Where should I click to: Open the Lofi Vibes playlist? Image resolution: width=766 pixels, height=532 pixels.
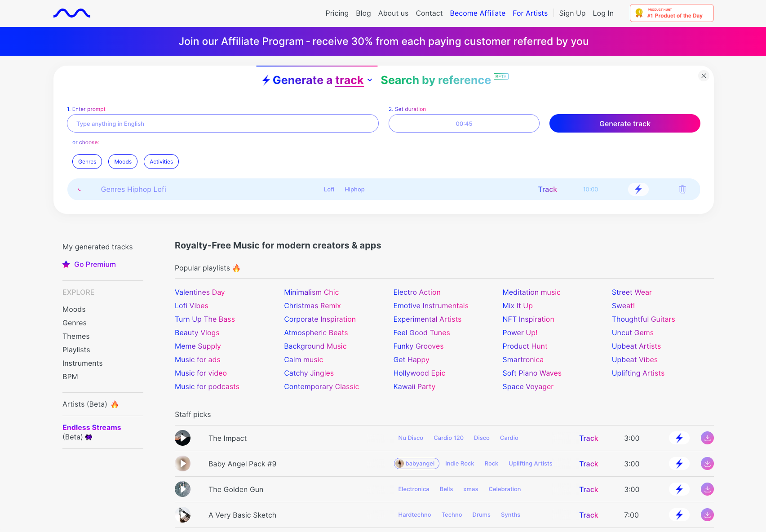[191, 306]
